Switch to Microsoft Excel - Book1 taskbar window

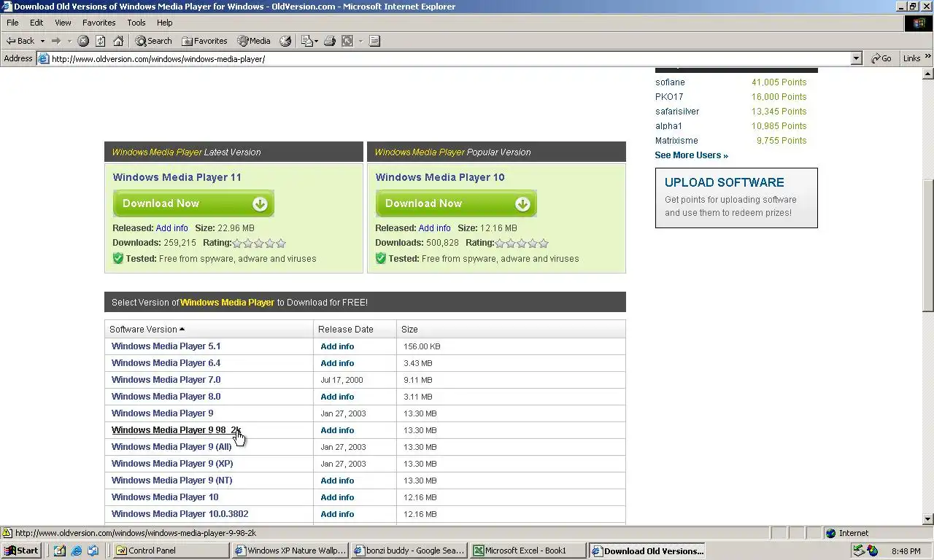pyautogui.click(x=529, y=551)
